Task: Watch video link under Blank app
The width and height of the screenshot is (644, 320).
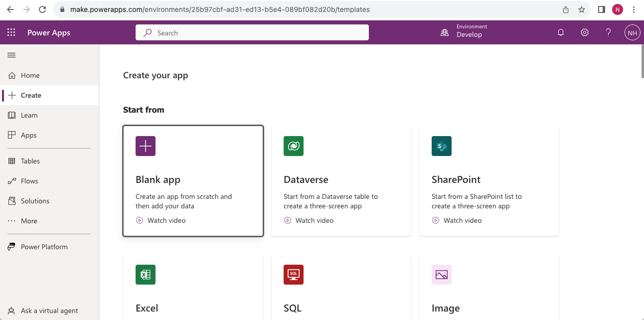Action: [166, 220]
